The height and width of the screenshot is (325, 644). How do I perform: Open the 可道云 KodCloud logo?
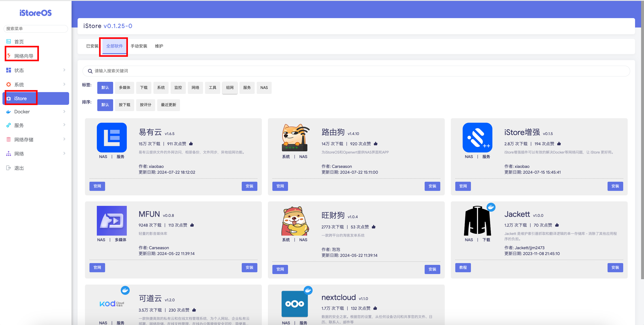112,304
